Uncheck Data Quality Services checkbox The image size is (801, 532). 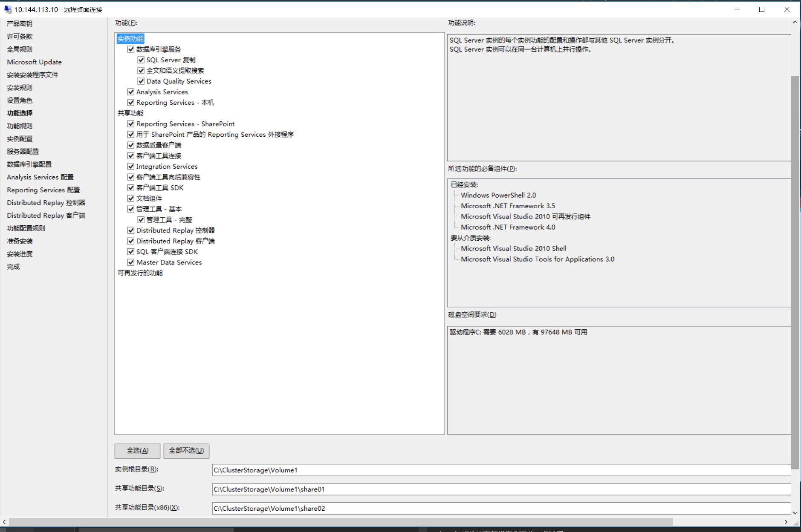click(141, 81)
